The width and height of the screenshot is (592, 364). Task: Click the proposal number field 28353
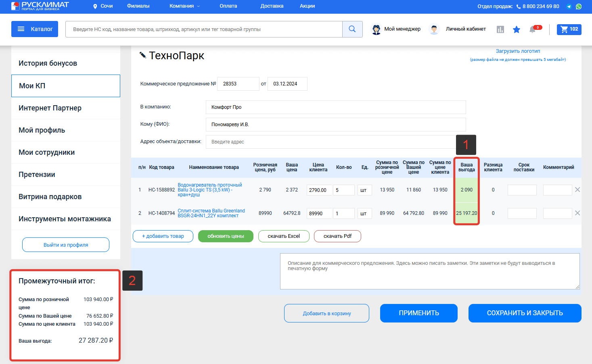click(x=238, y=84)
